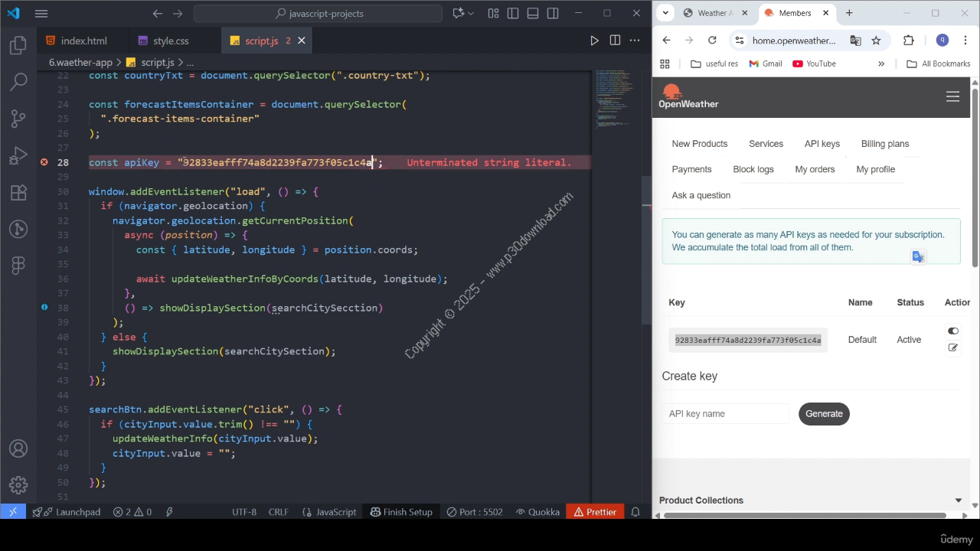Open the OpenWeather hamburger menu
This screenshot has height=551, width=980.
[x=952, y=96]
